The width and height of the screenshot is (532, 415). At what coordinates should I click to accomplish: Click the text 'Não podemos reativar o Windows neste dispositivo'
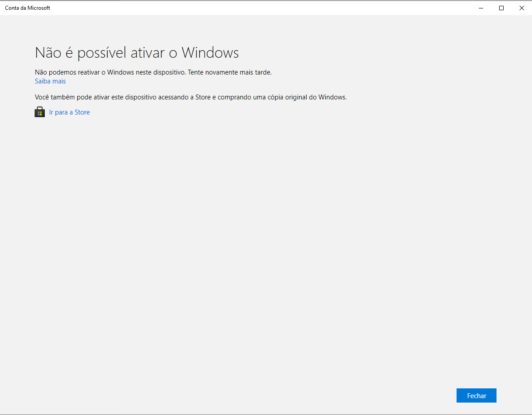110,72
